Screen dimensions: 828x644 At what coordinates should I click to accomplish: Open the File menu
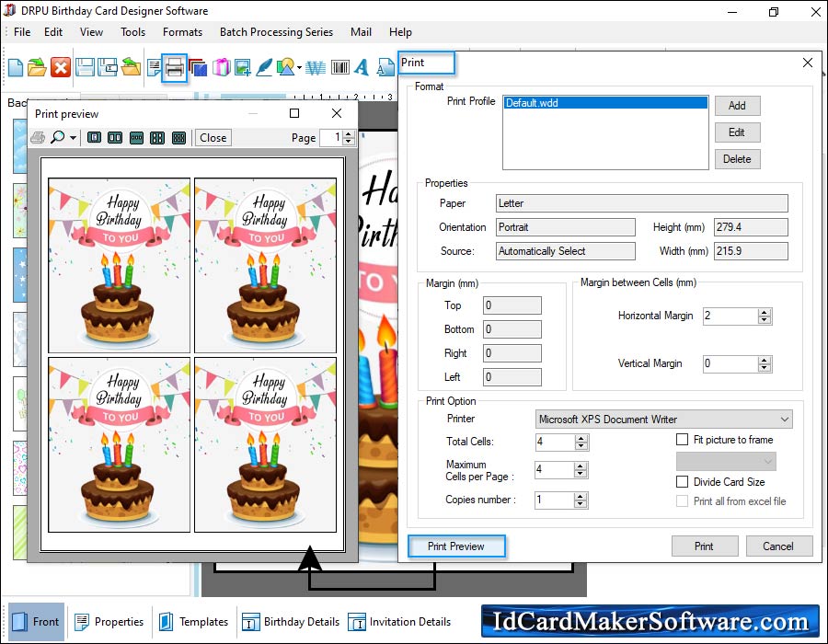click(x=22, y=32)
